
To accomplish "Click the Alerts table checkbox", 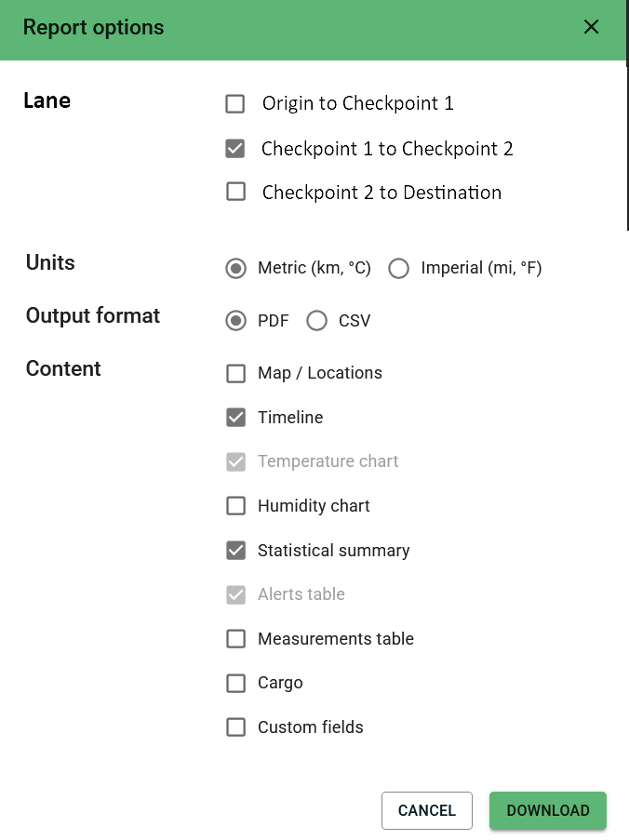I will tap(236, 594).
